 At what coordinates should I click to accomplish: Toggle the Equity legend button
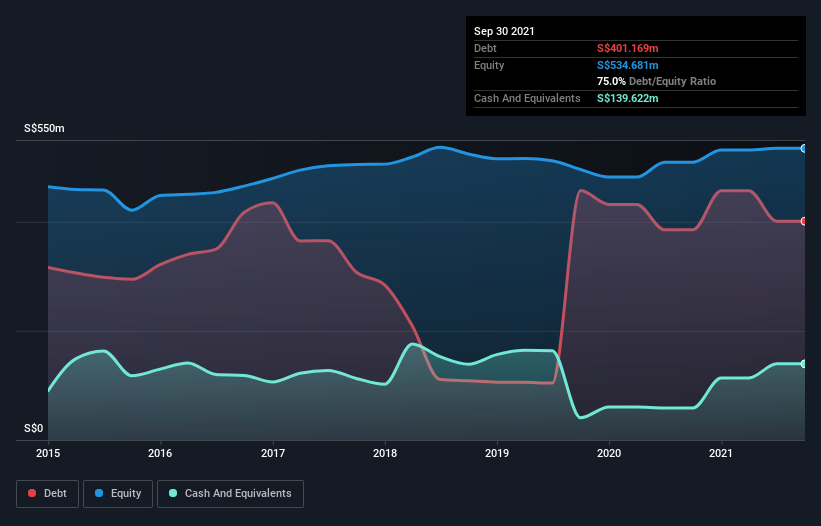coord(118,494)
